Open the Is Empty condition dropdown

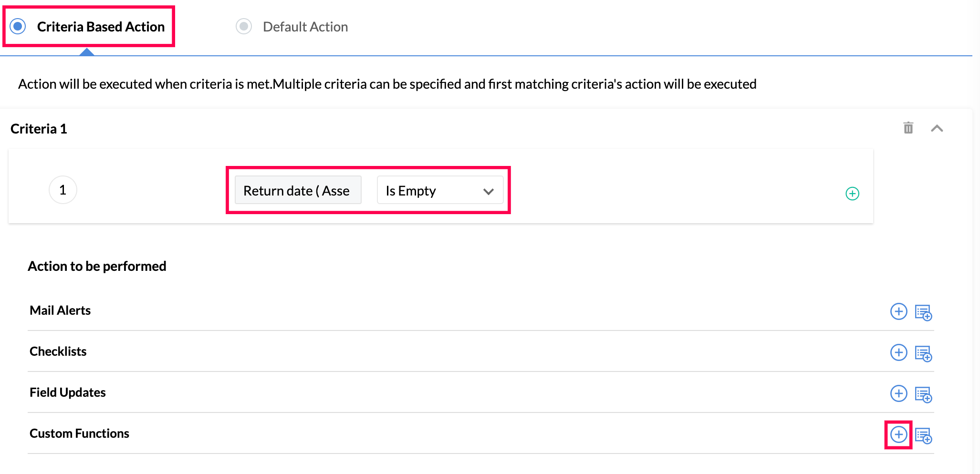click(x=439, y=191)
